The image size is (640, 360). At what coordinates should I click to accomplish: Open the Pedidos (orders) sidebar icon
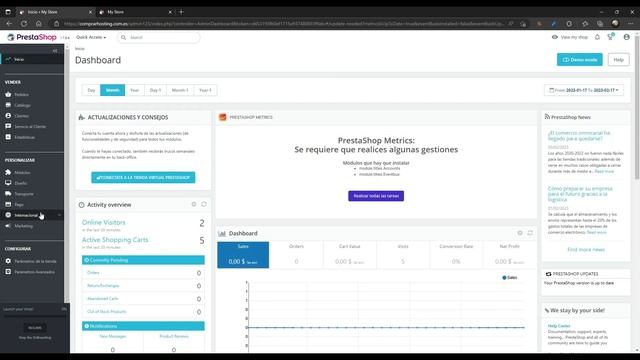point(8,94)
